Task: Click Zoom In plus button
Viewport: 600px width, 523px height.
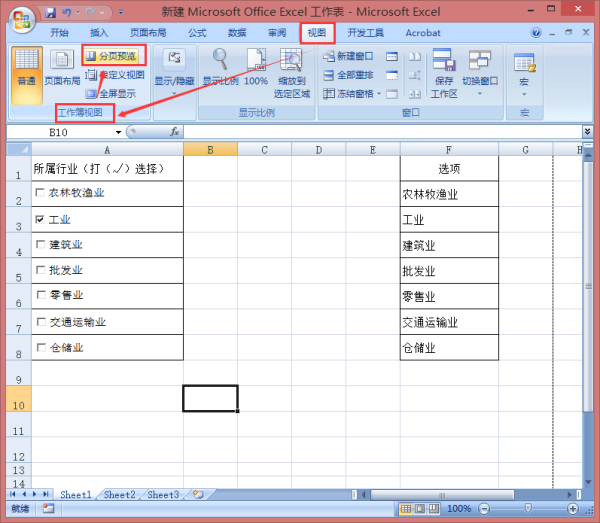Action: coord(572,508)
